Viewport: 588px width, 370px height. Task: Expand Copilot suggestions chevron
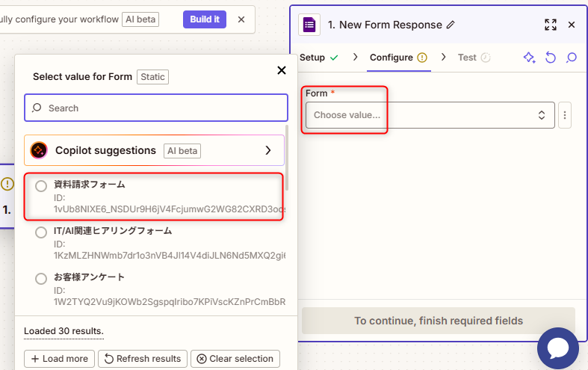click(268, 150)
